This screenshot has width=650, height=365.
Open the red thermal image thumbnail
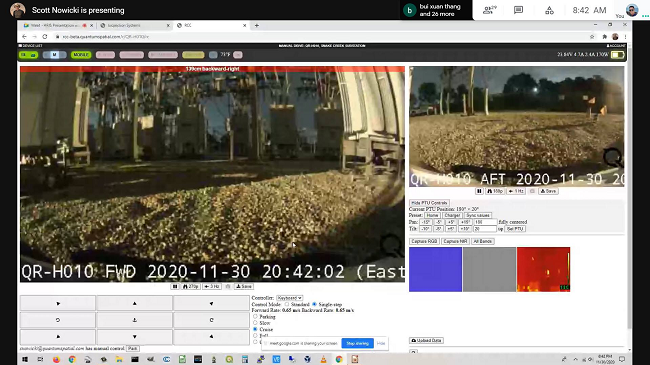pos(543,270)
